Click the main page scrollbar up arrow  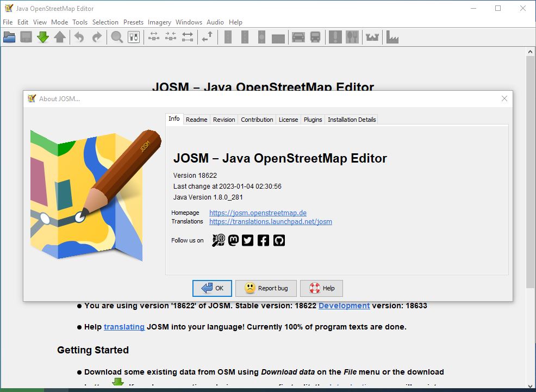tap(530, 52)
